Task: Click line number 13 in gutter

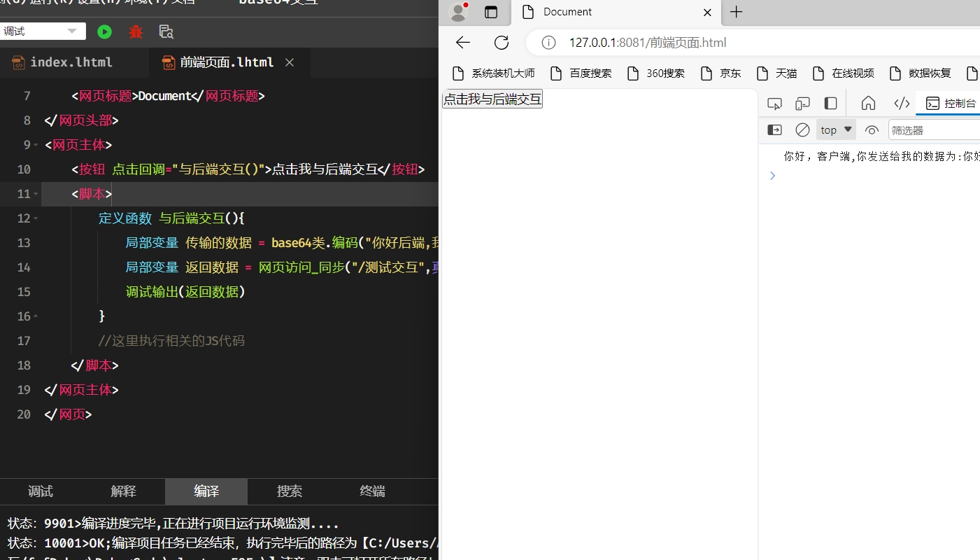Action: (24, 243)
